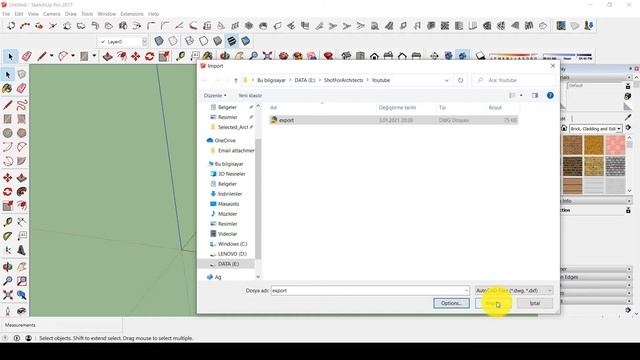Select the first brick material swatch

pos(573,145)
